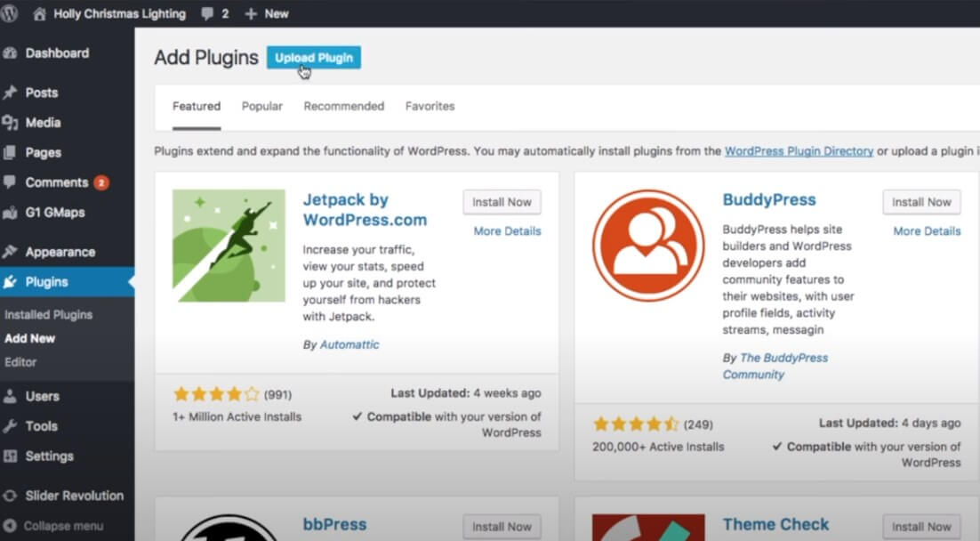Screen dimensions: 980x541
Task: Open the Theme Check title link
Action: (775, 524)
